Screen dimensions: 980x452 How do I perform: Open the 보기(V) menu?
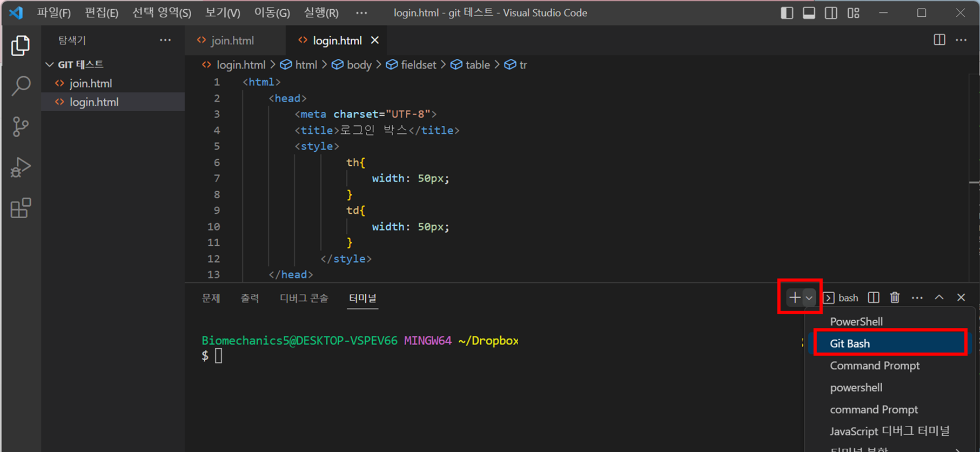223,13
